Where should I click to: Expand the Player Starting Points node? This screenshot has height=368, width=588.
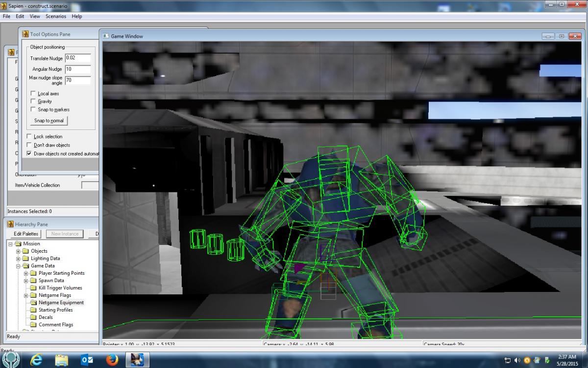[x=26, y=273]
